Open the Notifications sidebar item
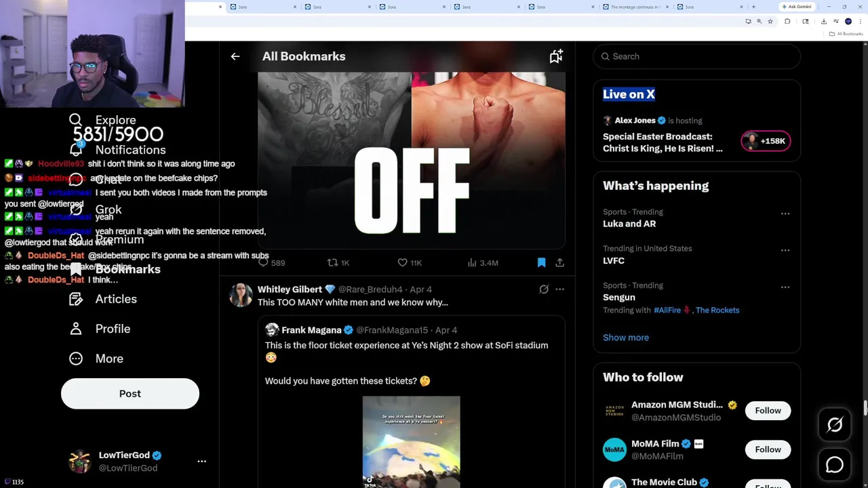This screenshot has width=868, height=488. click(x=117, y=150)
